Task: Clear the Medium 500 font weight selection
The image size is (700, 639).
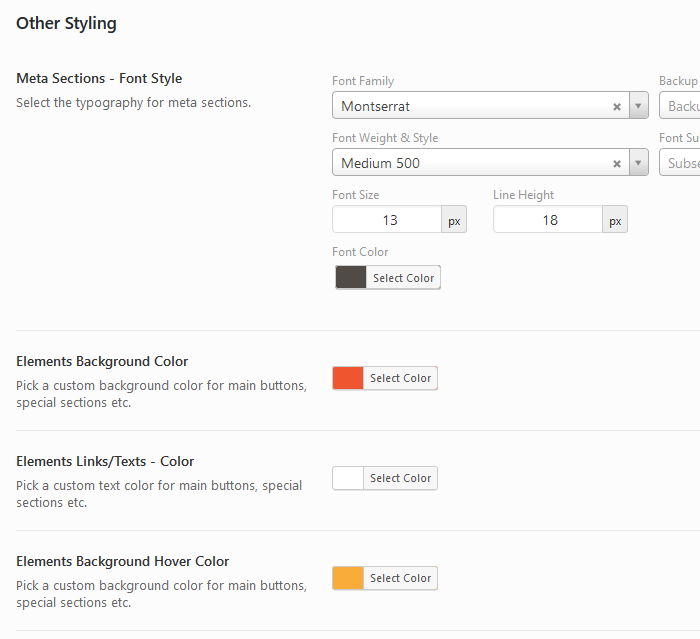Action: [617, 163]
